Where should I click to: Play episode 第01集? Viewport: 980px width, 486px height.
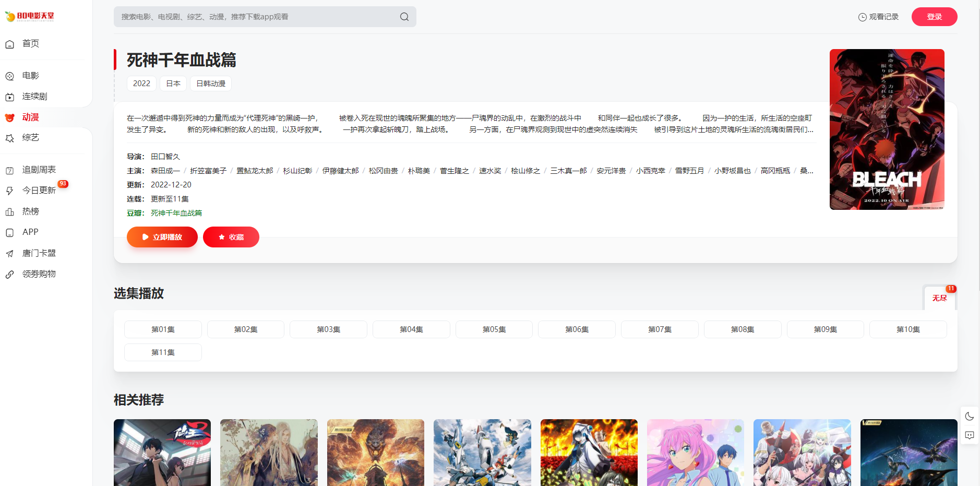point(163,329)
